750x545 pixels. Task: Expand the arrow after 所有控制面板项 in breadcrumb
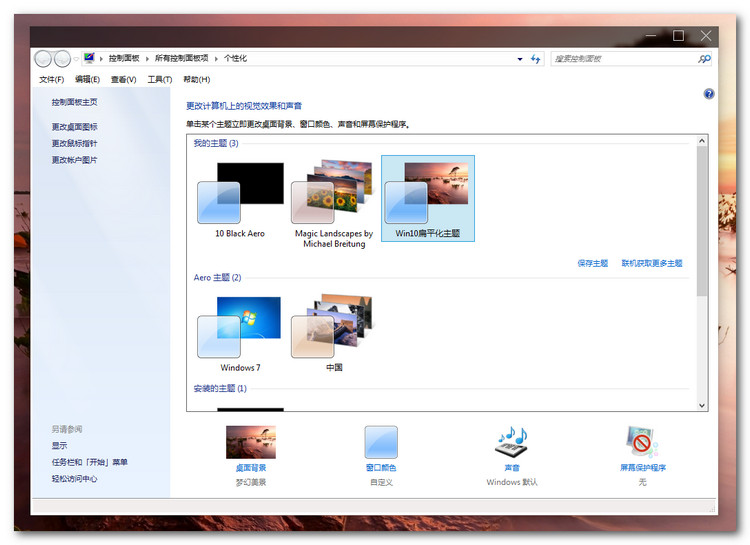[x=217, y=59]
